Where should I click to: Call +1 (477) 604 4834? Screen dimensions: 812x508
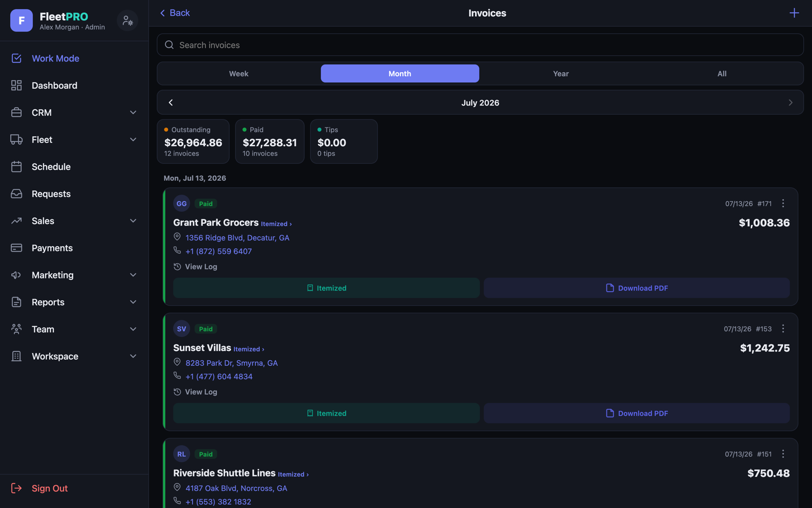pyautogui.click(x=219, y=376)
